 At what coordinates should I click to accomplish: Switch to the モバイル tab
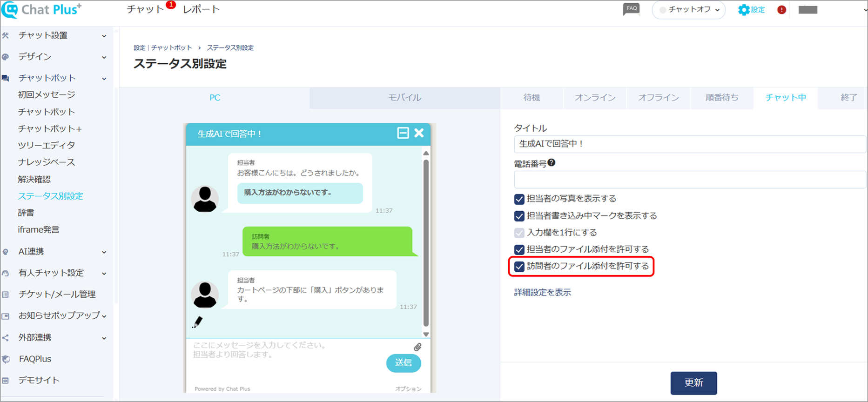click(x=405, y=98)
